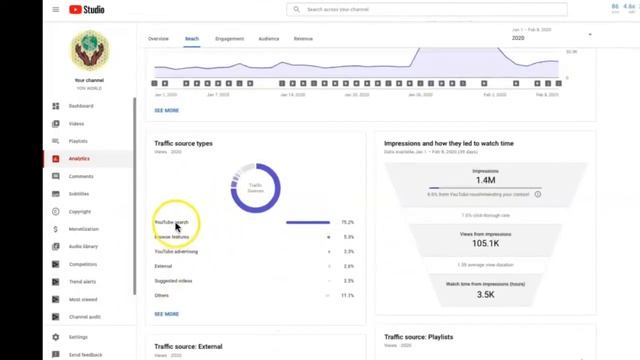
Task: Click the YouTube Studio logo
Action: [x=87, y=9]
